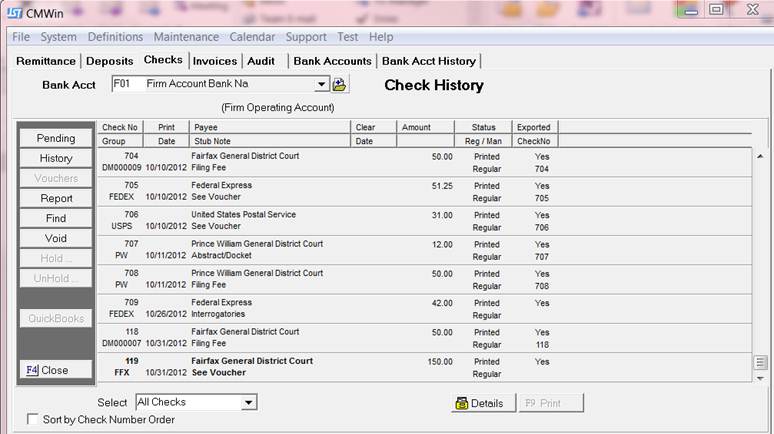Expand the Bank Acct dropdown
This screenshot has width=774, height=434.
coord(321,85)
